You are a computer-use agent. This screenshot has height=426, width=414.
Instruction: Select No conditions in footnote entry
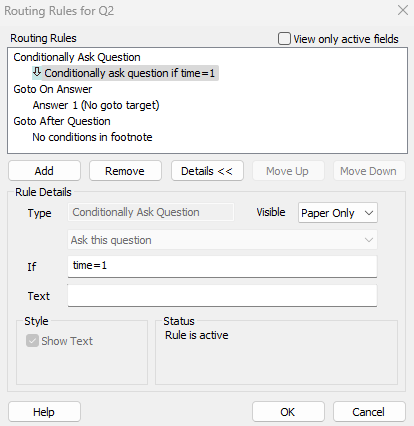(92, 137)
